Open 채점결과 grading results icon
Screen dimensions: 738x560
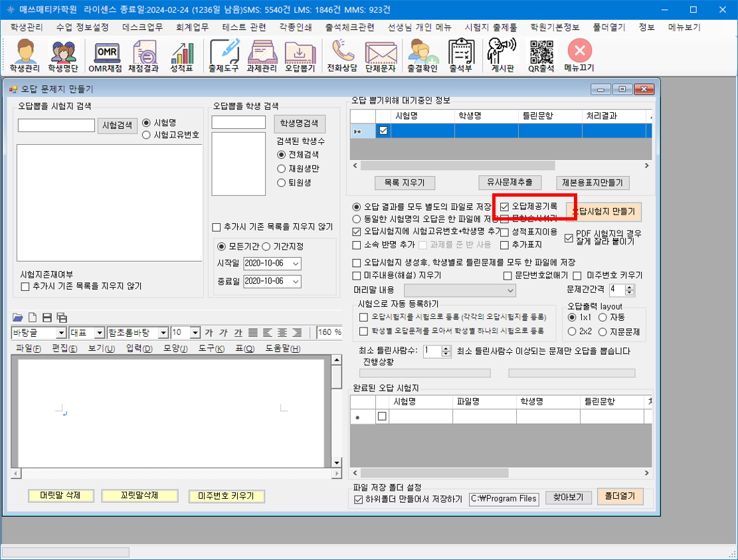143,56
